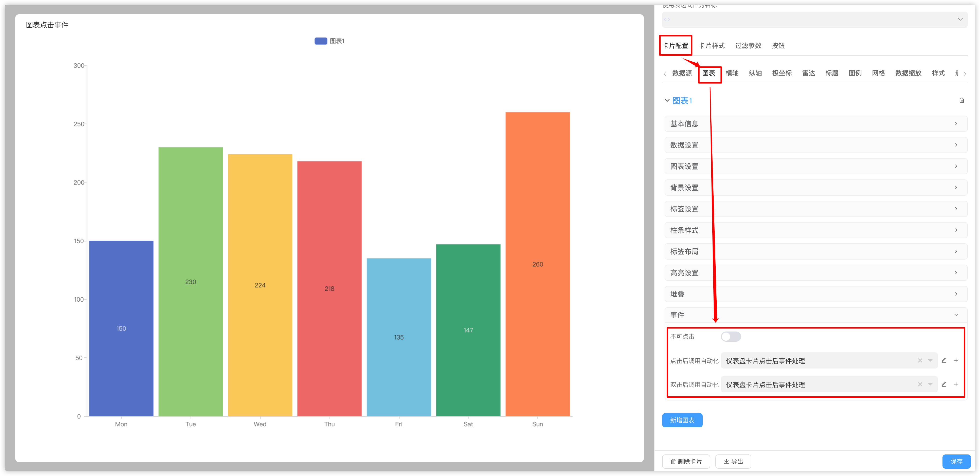Open the 标题 sub-tab
This screenshot has height=476, width=980.
pos(832,73)
